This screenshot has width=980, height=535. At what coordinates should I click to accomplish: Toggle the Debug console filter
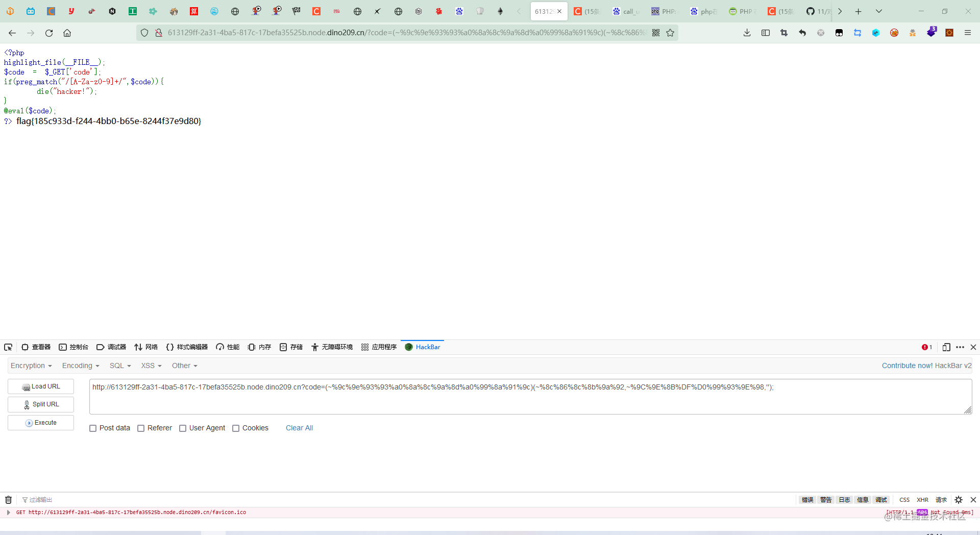coord(881,500)
